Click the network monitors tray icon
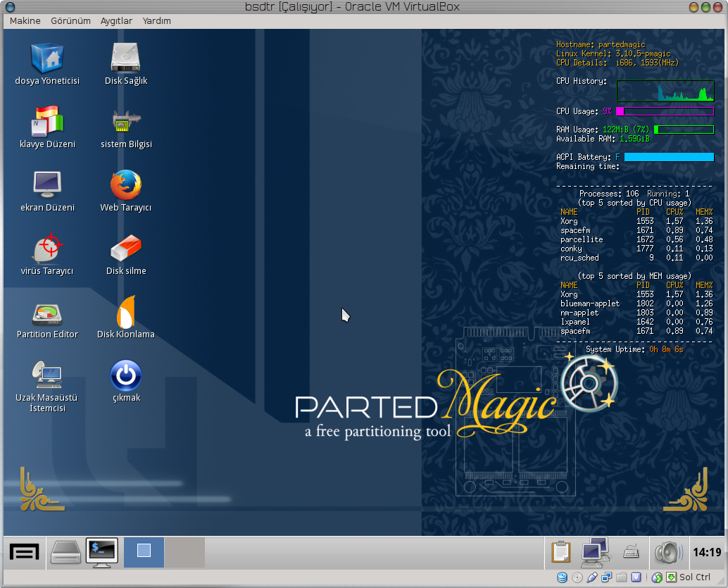This screenshot has width=728, height=588. pos(595,552)
